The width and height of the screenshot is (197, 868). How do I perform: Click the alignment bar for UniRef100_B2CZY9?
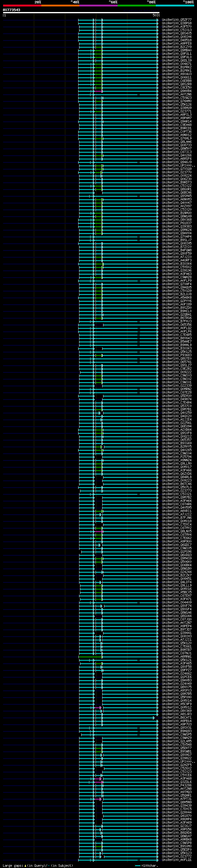(118, 47)
